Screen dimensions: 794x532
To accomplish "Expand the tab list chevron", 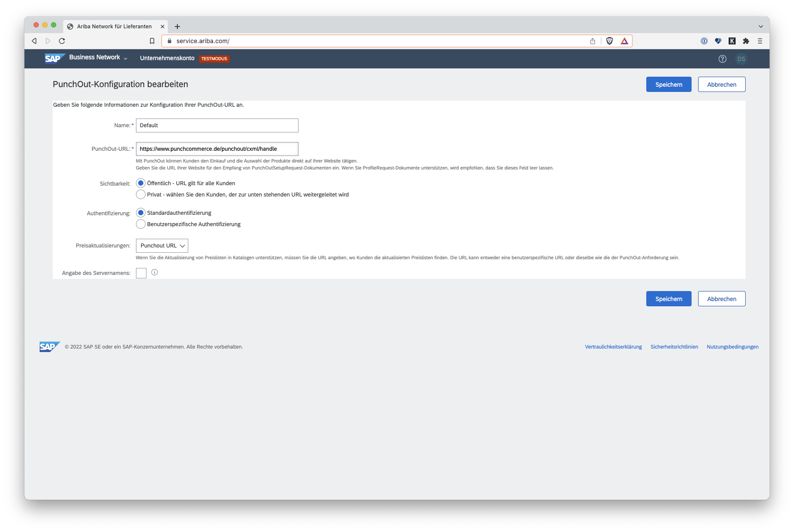I will (x=761, y=27).
